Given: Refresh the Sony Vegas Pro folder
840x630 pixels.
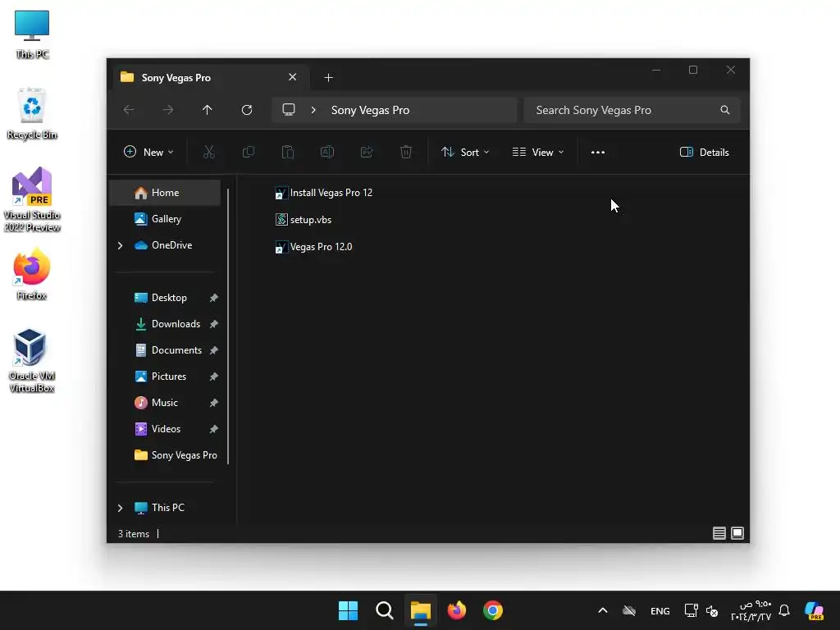Looking at the screenshot, I should (x=247, y=110).
